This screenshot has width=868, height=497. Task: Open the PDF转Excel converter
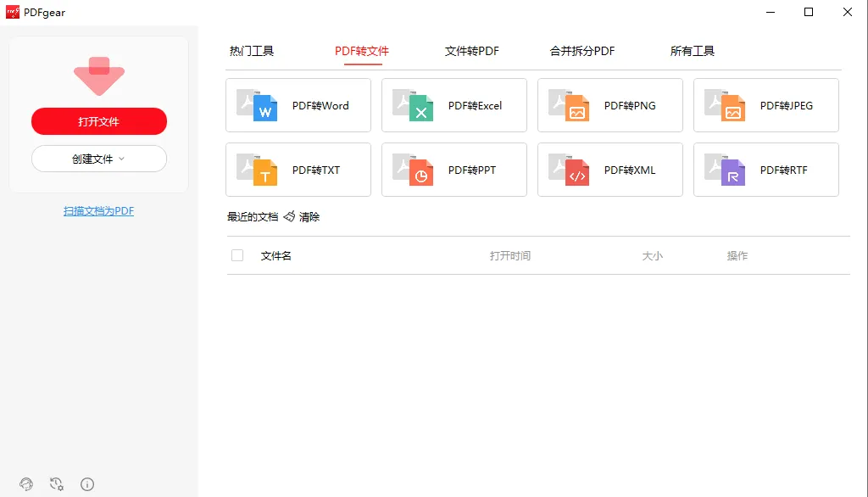pos(454,105)
